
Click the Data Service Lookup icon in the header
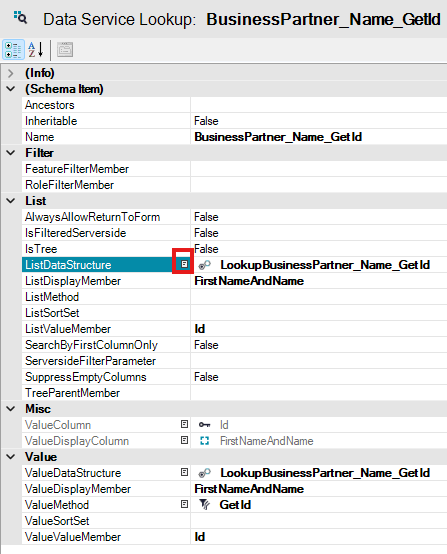click(x=20, y=17)
